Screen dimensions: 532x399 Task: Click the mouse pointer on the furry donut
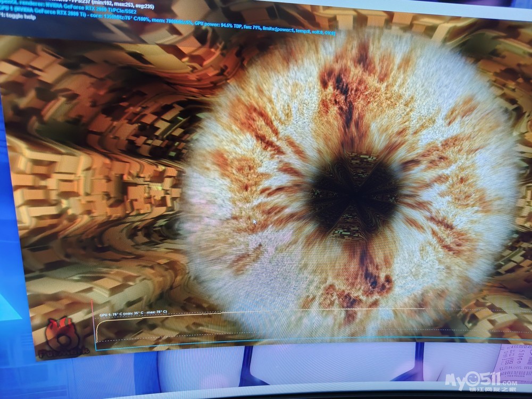(255, 221)
